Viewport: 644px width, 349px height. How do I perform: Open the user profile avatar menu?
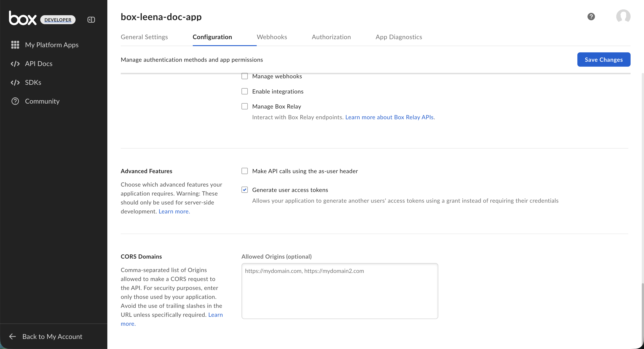[x=623, y=17]
